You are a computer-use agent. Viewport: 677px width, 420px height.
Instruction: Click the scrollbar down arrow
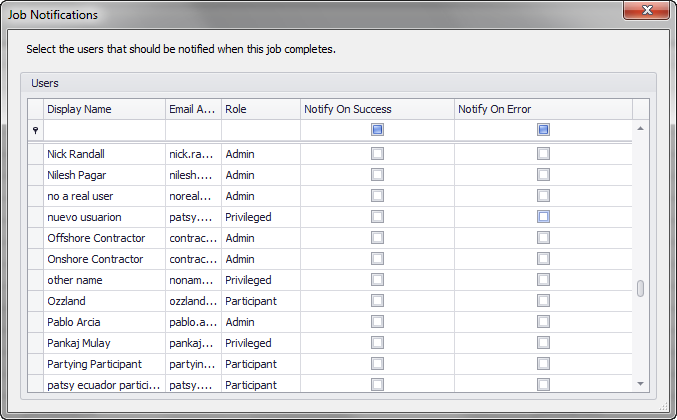[x=640, y=384]
